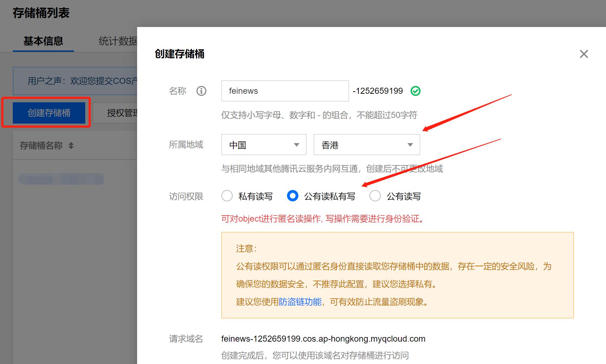Click the 存储桶列表 page title

(x=41, y=13)
